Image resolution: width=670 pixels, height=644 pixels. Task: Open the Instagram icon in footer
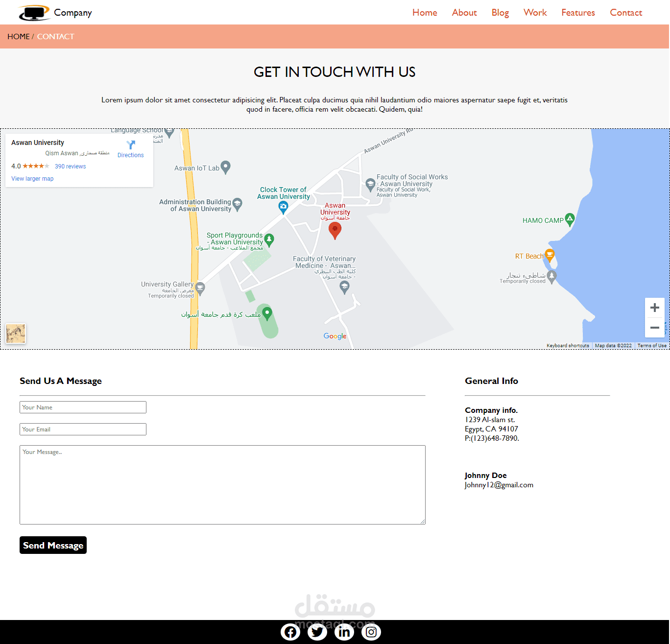coord(371,632)
